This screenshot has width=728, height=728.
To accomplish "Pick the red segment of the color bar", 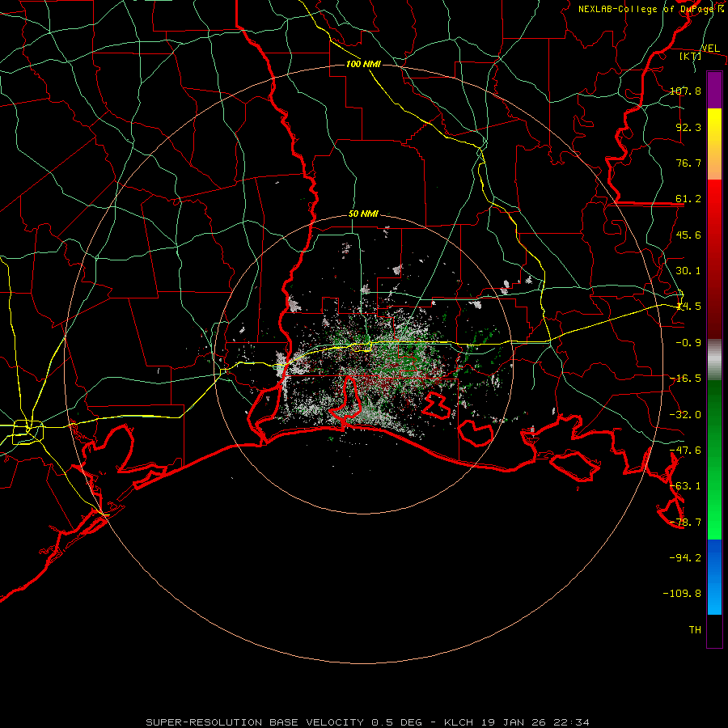I will coord(714,259).
